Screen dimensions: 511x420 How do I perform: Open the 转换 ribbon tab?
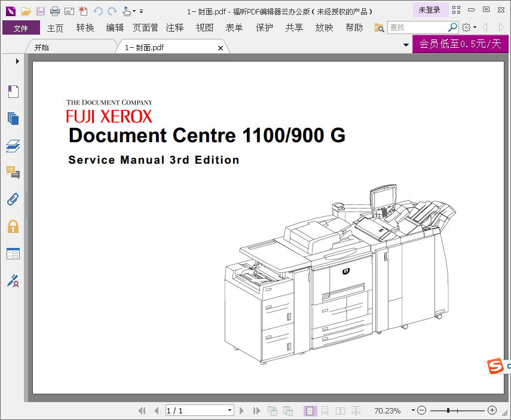85,27
